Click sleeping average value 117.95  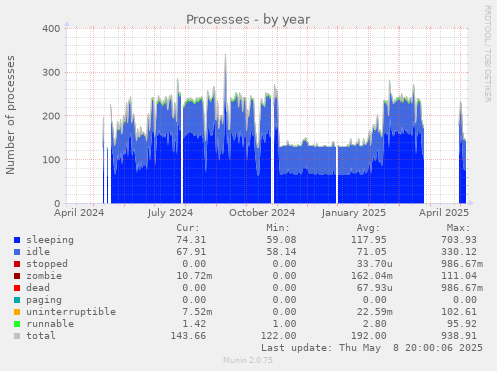369,240
